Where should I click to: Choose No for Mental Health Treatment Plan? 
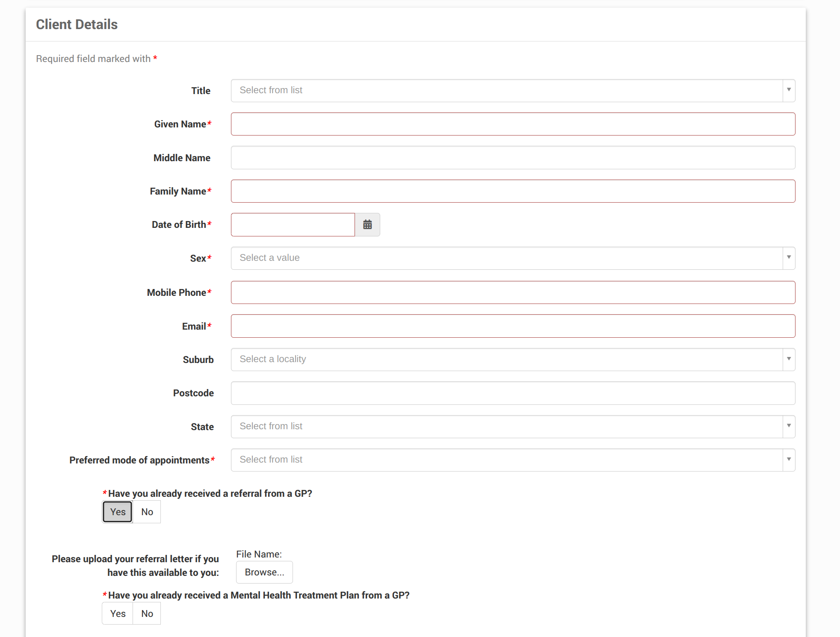[147, 613]
